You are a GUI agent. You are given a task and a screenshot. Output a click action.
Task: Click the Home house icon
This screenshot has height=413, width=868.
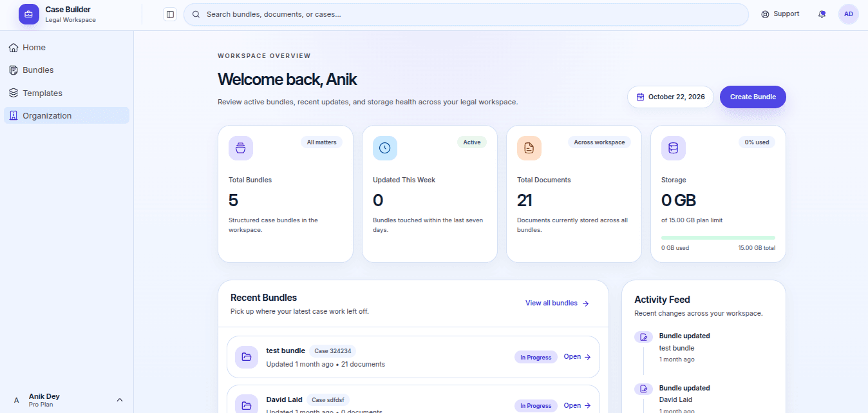pos(14,48)
